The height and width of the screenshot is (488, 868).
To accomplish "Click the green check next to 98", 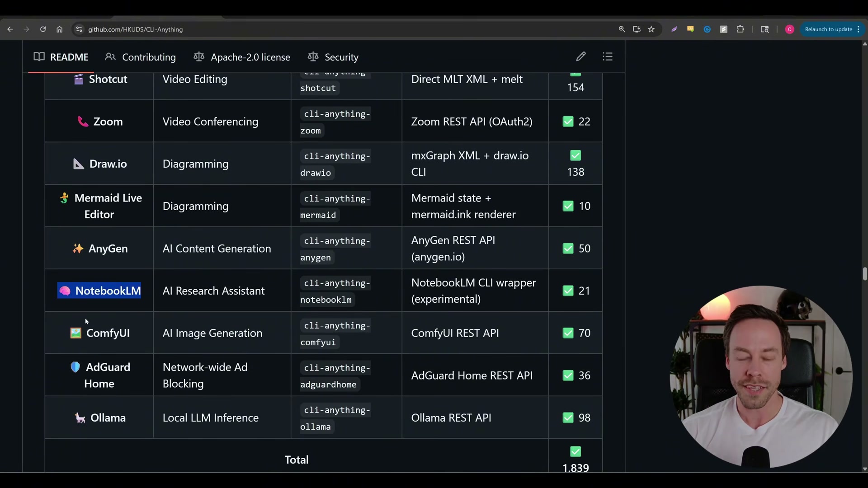I will 568,418.
